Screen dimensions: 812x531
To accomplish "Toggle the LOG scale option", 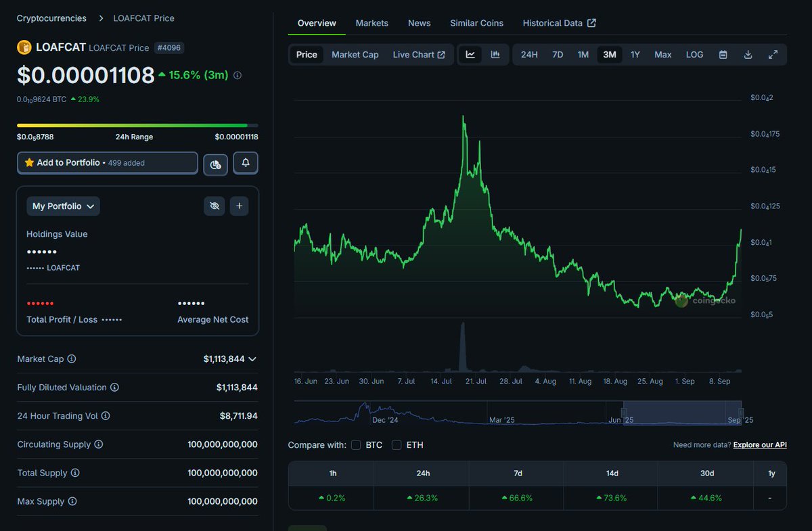I will click(x=694, y=55).
